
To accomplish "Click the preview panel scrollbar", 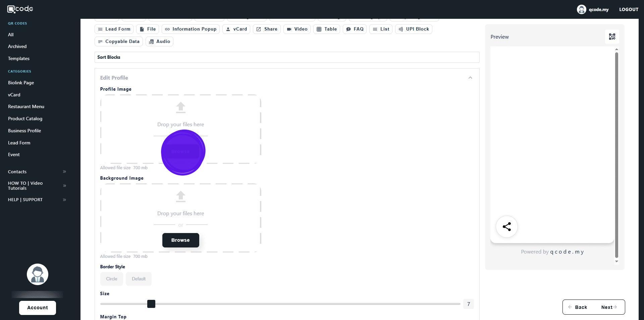I will [616, 155].
